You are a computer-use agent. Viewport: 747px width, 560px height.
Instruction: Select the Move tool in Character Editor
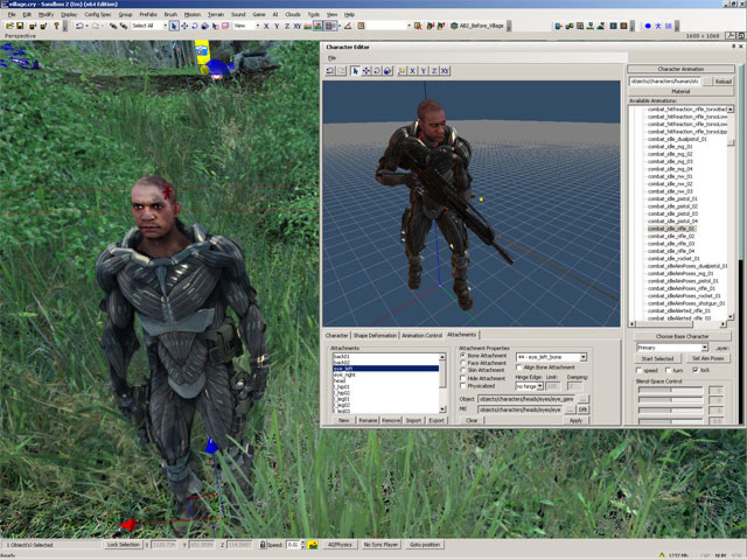(x=366, y=71)
